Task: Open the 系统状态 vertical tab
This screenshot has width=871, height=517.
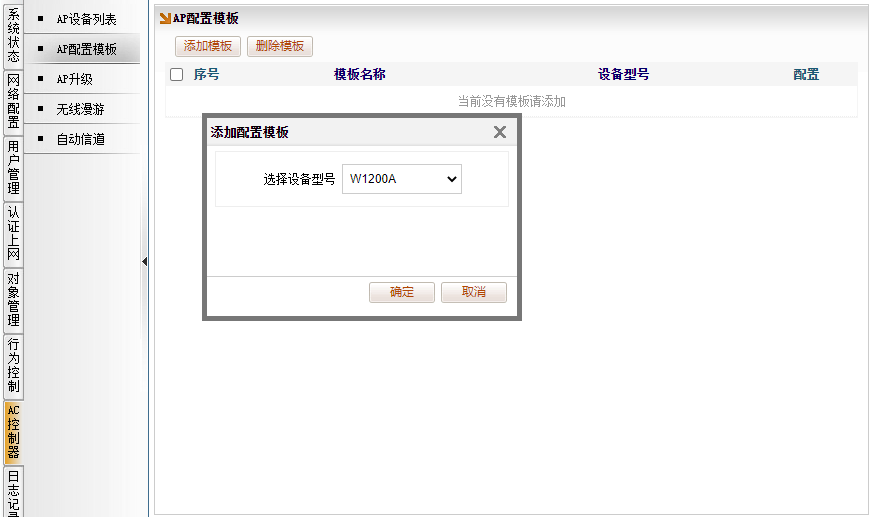Action: click(x=13, y=36)
